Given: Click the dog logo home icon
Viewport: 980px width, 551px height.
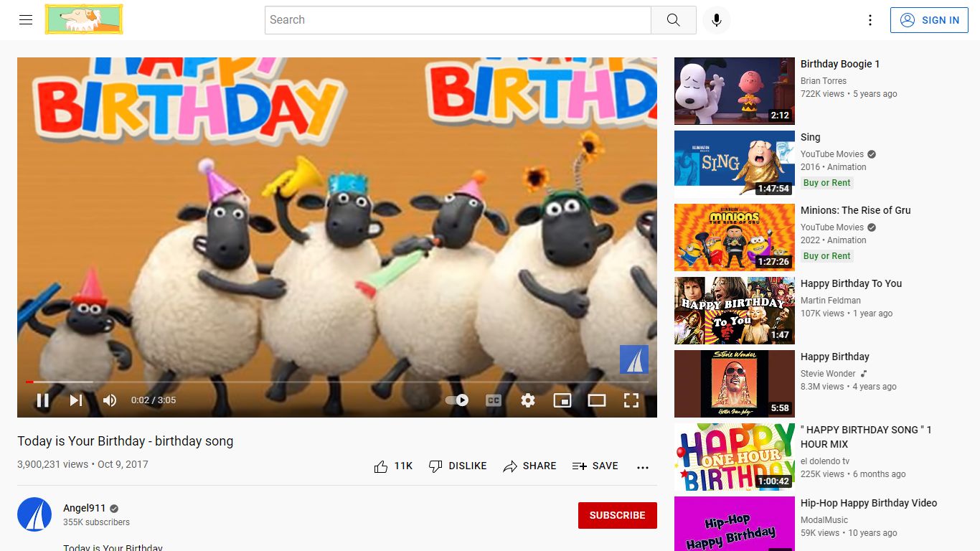Looking at the screenshot, I should [x=84, y=19].
